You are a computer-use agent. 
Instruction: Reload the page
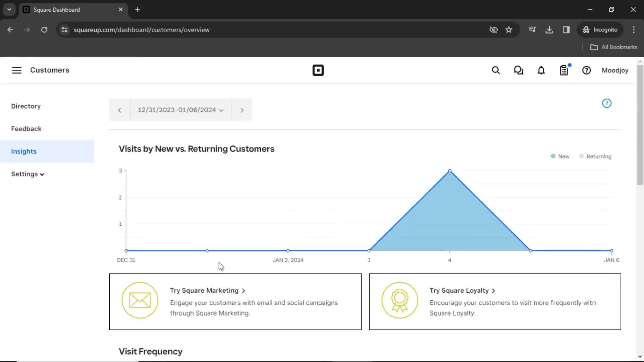[44, 30]
